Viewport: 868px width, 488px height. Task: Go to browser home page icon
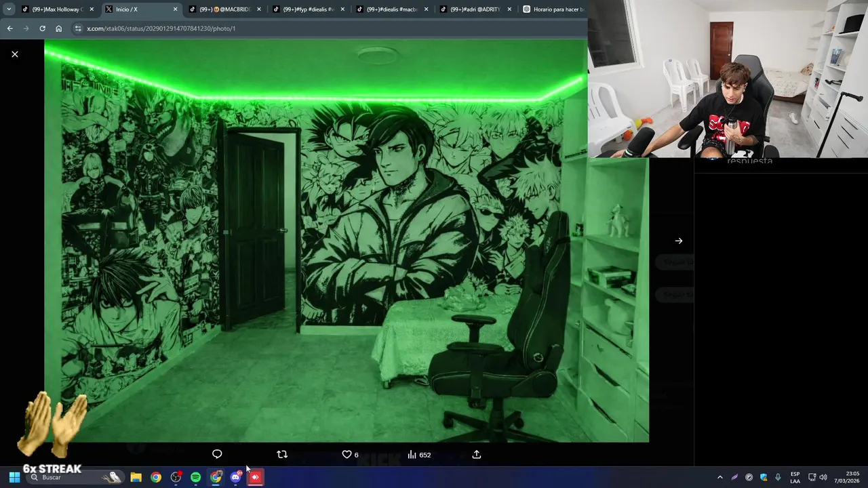(58, 28)
